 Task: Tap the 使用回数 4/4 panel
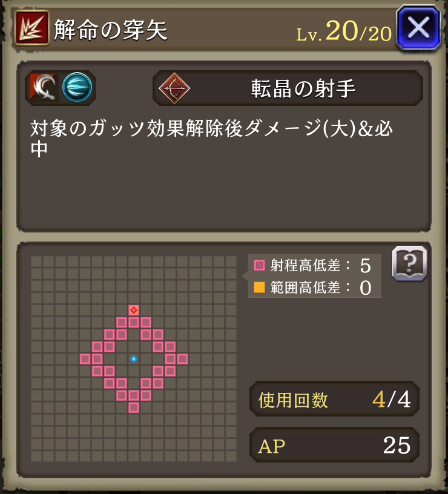click(x=334, y=399)
